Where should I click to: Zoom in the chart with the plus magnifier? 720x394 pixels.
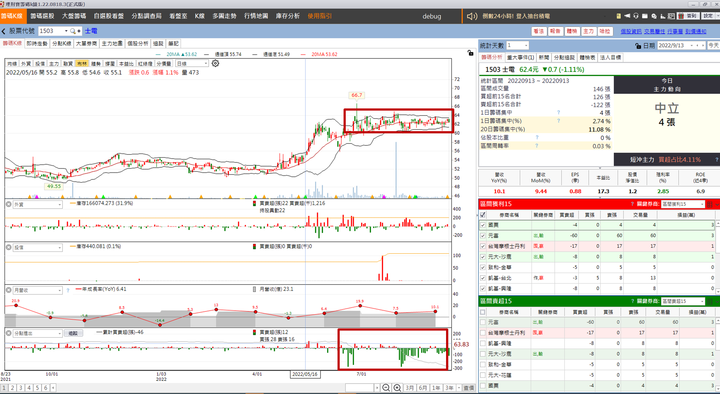[397, 388]
